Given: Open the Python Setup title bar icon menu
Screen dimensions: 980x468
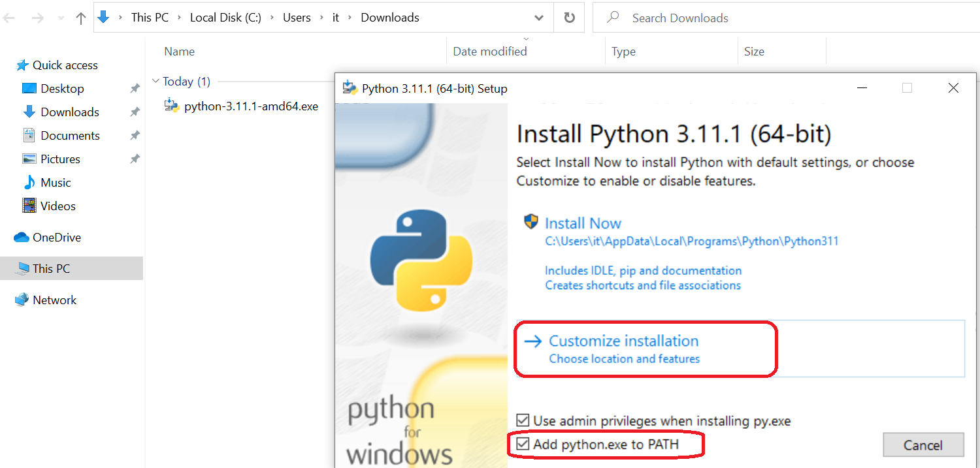Looking at the screenshot, I should (350, 88).
